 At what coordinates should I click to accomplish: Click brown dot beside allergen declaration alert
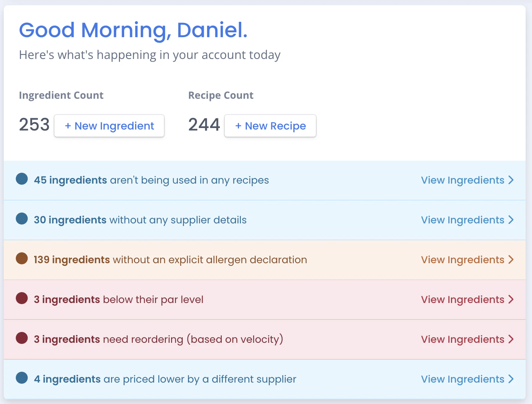coord(22,259)
